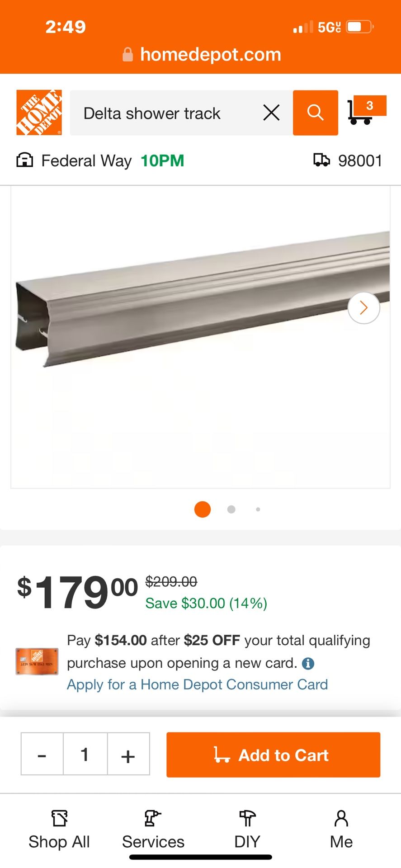Tap the Home Depot logo
This screenshot has width=401, height=868.
point(39,113)
